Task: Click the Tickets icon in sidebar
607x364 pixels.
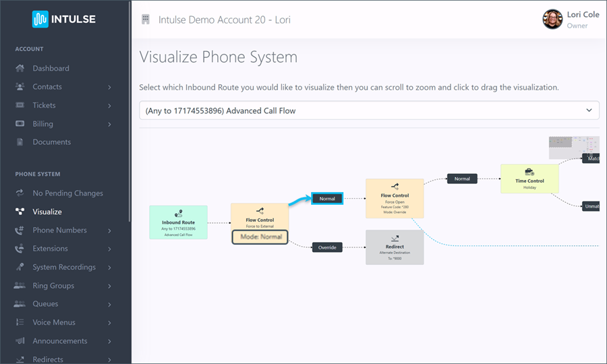Action: point(20,105)
